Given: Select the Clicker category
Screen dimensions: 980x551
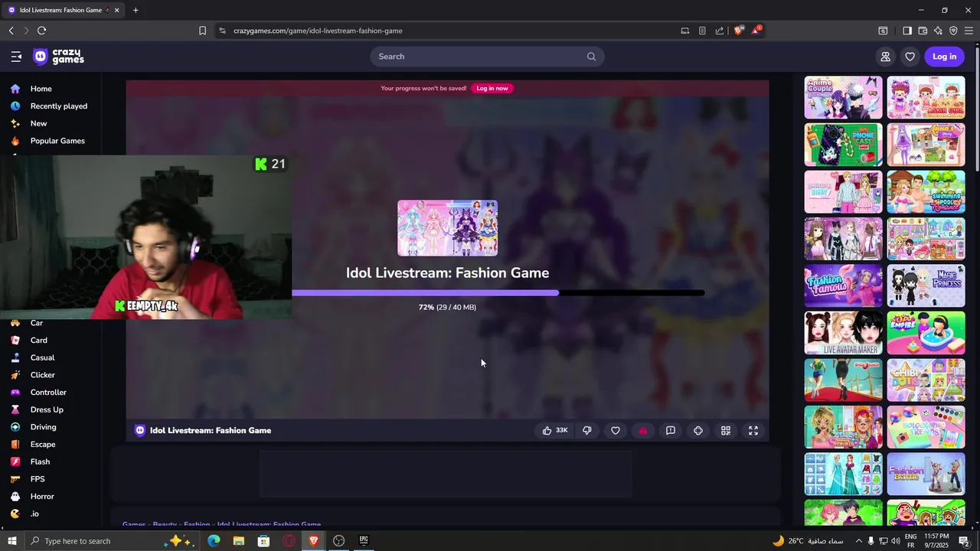Looking at the screenshot, I should [42, 375].
